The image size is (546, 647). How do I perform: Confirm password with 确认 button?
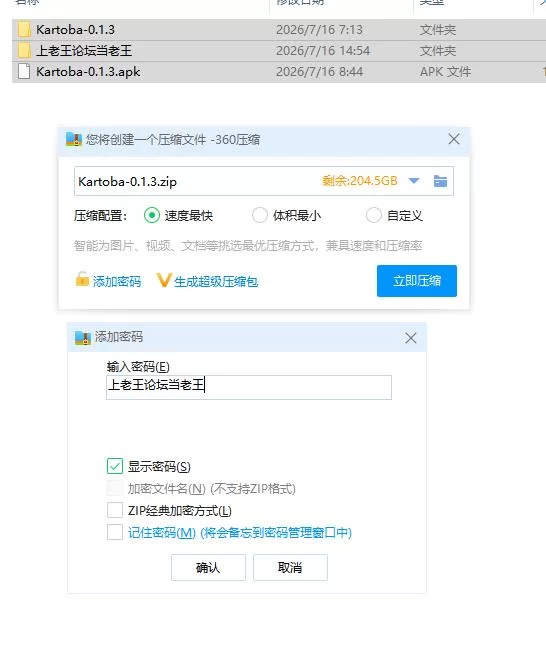[208, 567]
